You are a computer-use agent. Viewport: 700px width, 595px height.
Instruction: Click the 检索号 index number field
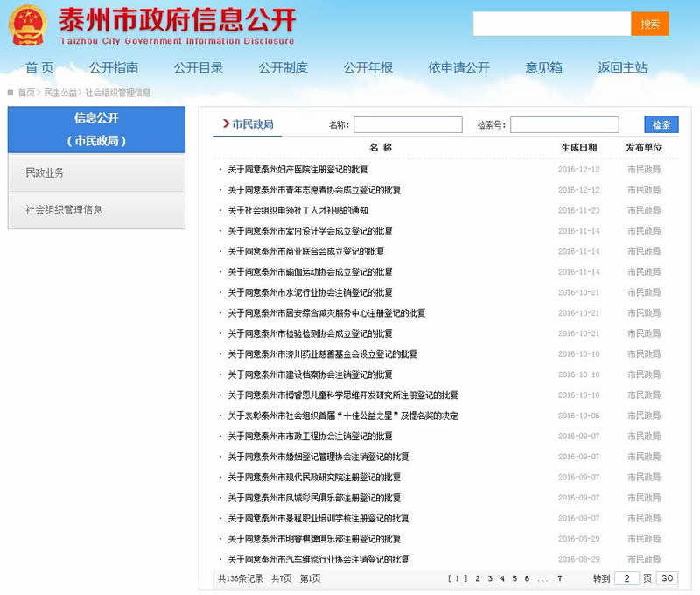pyautogui.click(x=564, y=125)
